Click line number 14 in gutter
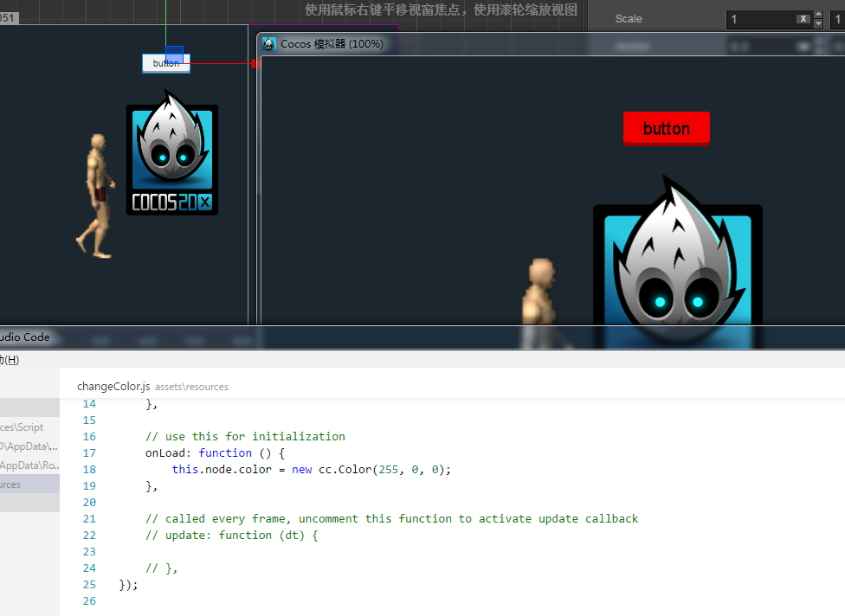 coord(89,404)
